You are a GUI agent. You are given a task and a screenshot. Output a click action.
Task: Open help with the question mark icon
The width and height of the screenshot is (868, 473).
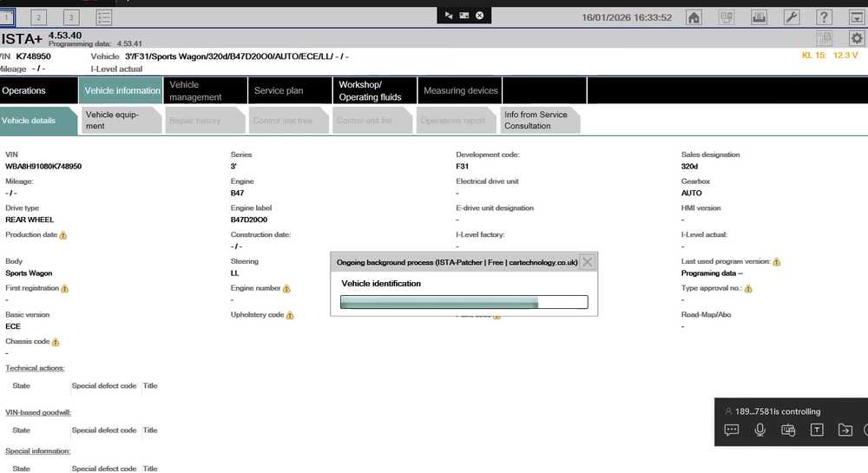[x=824, y=17]
